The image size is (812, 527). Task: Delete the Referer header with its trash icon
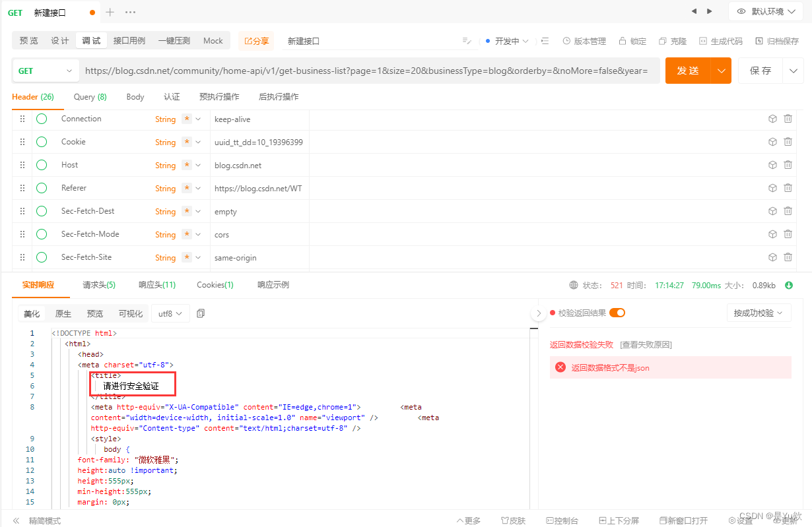pos(788,188)
